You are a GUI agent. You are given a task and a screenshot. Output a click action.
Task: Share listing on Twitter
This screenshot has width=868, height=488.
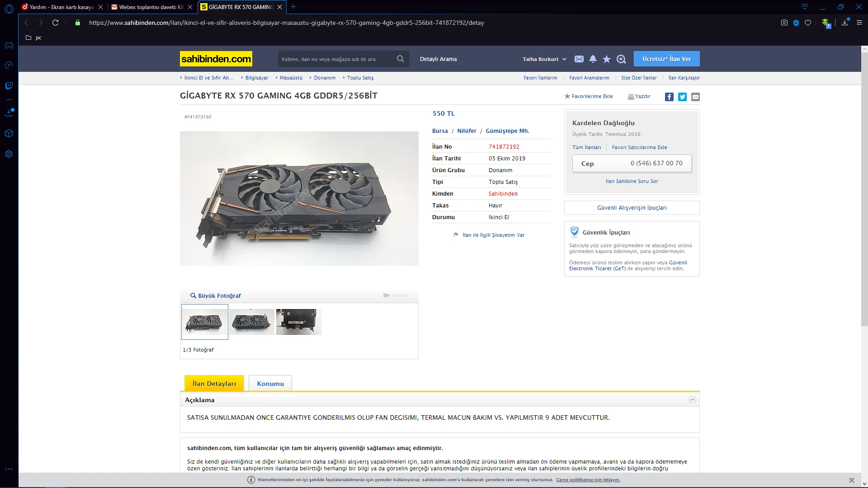682,97
